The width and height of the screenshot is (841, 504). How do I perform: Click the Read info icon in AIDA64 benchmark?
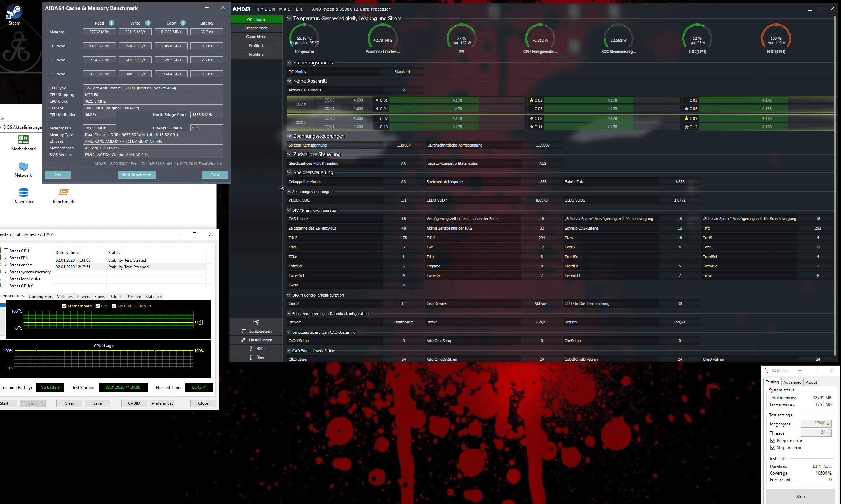click(x=111, y=23)
